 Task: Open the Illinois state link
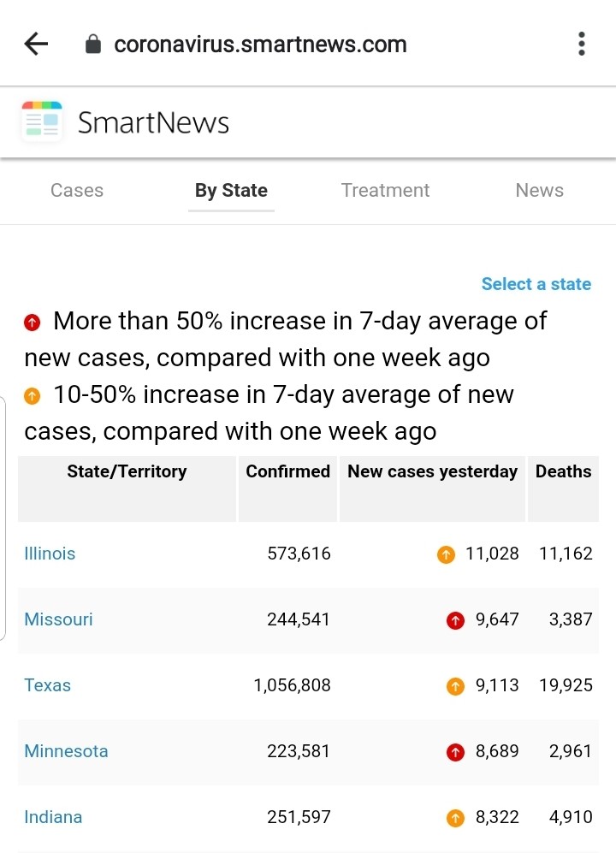(x=50, y=554)
